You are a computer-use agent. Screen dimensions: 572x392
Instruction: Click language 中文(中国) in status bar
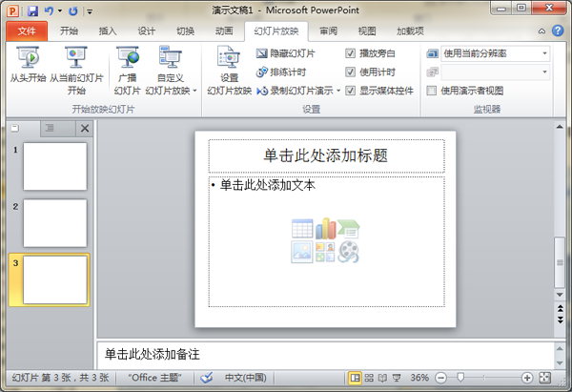click(245, 378)
